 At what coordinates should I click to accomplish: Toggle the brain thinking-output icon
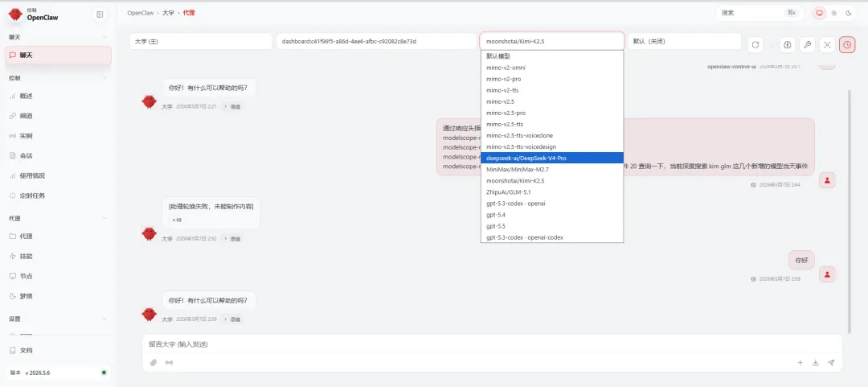(788, 45)
